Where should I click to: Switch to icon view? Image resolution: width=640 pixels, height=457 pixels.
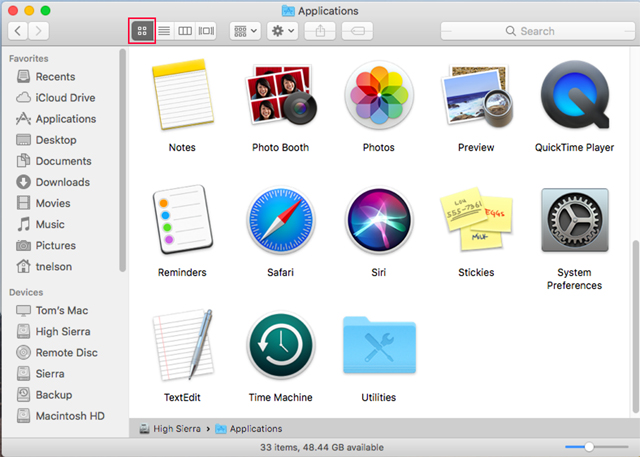click(x=142, y=31)
